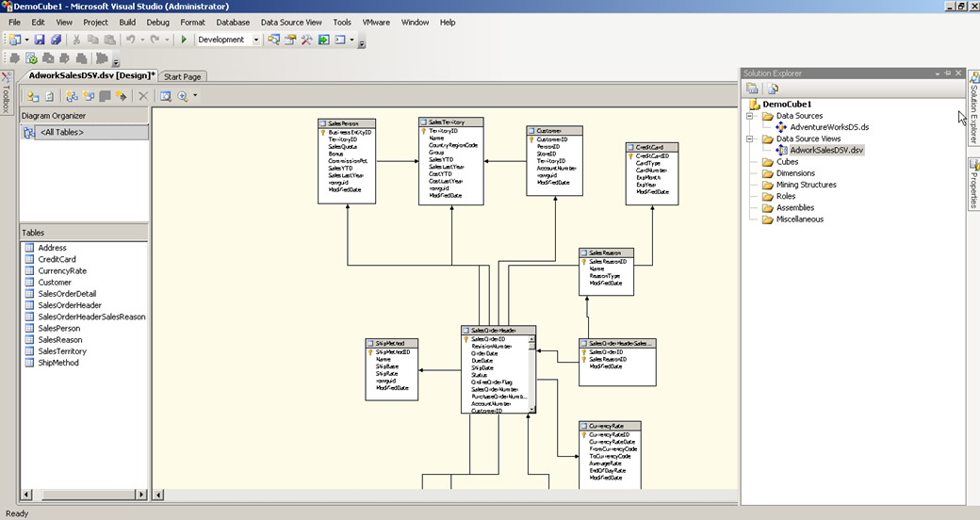This screenshot has height=520, width=980.
Task: Click the CurrencyRate table header in diagram
Action: pos(610,426)
